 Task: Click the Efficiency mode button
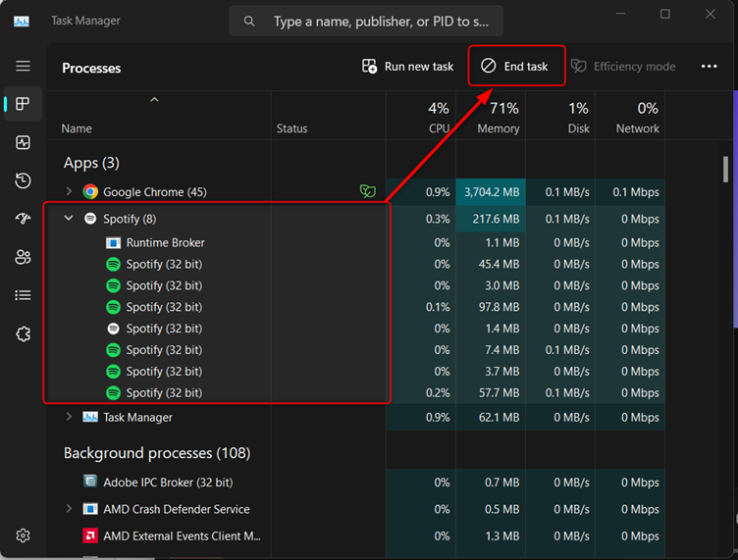coord(623,67)
